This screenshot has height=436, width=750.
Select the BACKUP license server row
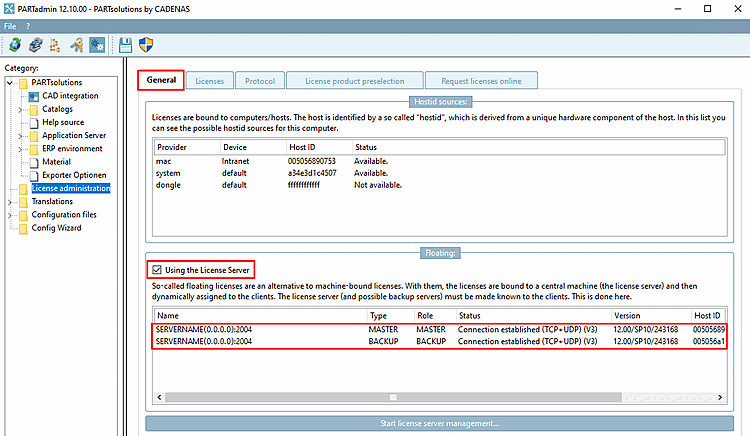pyautogui.click(x=440, y=341)
